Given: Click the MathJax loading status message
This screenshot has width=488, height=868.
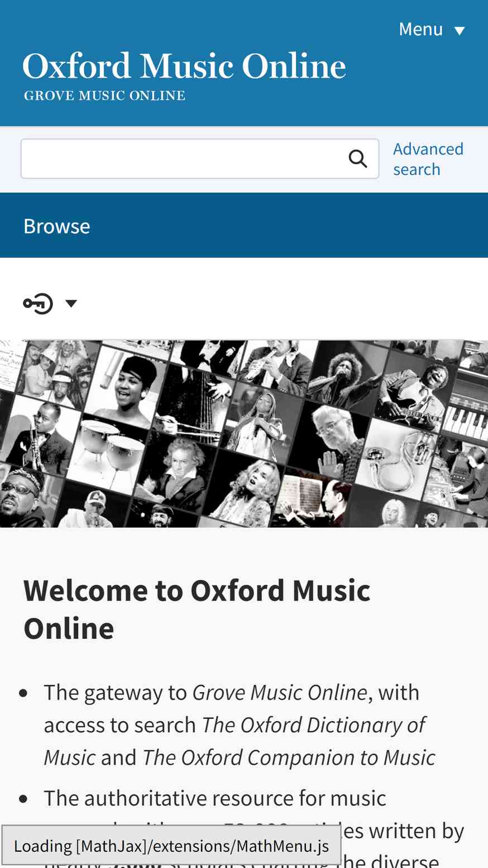Looking at the screenshot, I should click(x=171, y=846).
